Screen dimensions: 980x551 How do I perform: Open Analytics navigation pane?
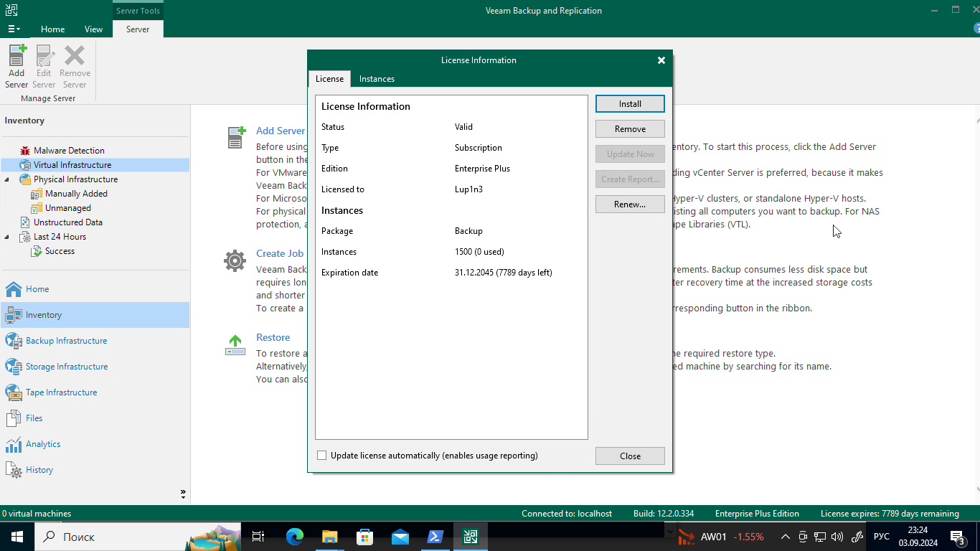tap(95, 444)
